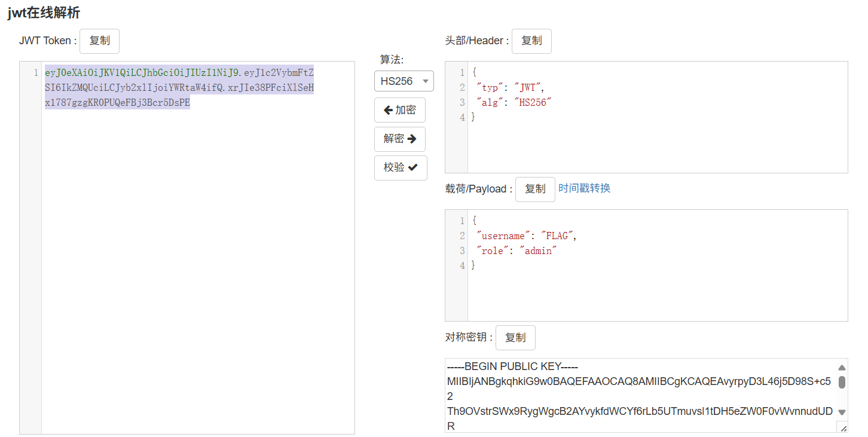Viewport: 868px width, 437px height.
Task: Click the key textarea resize handle
Action: pos(843,427)
